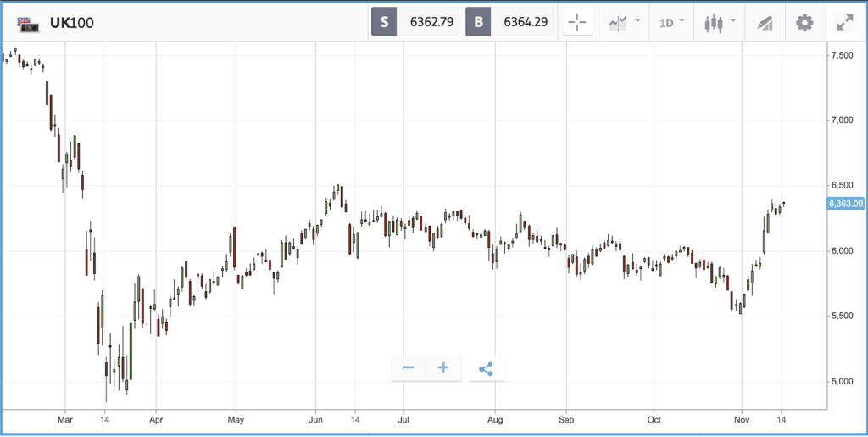Click buy price 6364.29
The height and width of the screenshot is (437, 868).
tap(526, 22)
